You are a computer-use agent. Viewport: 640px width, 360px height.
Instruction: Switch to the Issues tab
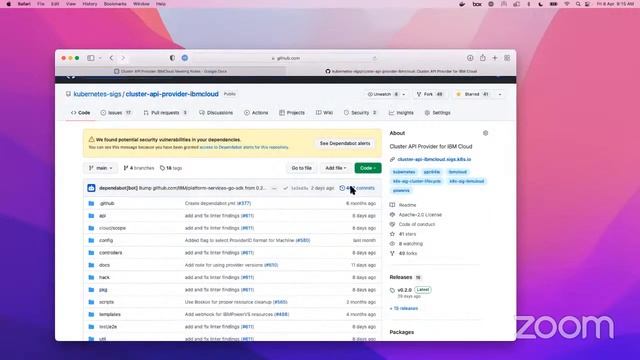(116, 113)
